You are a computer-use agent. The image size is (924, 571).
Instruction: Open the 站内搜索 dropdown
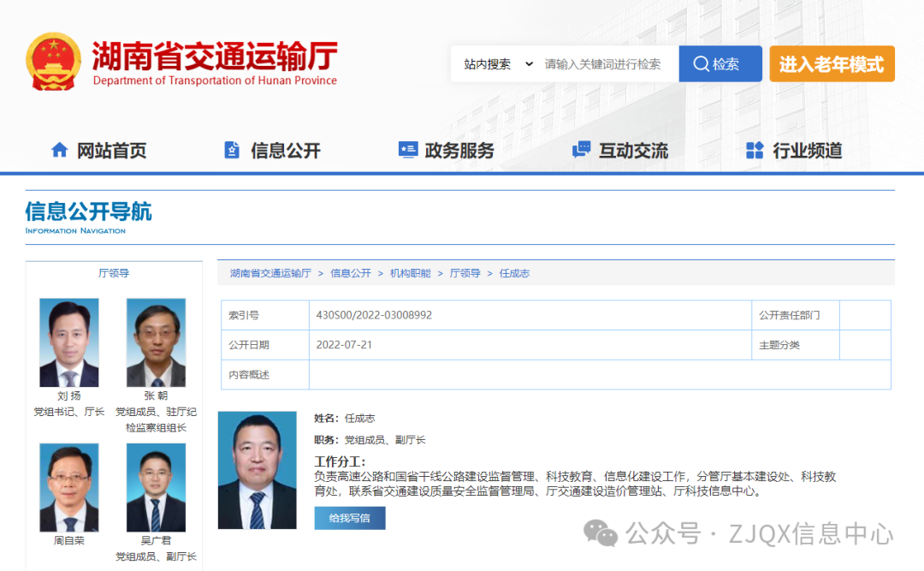click(x=498, y=64)
